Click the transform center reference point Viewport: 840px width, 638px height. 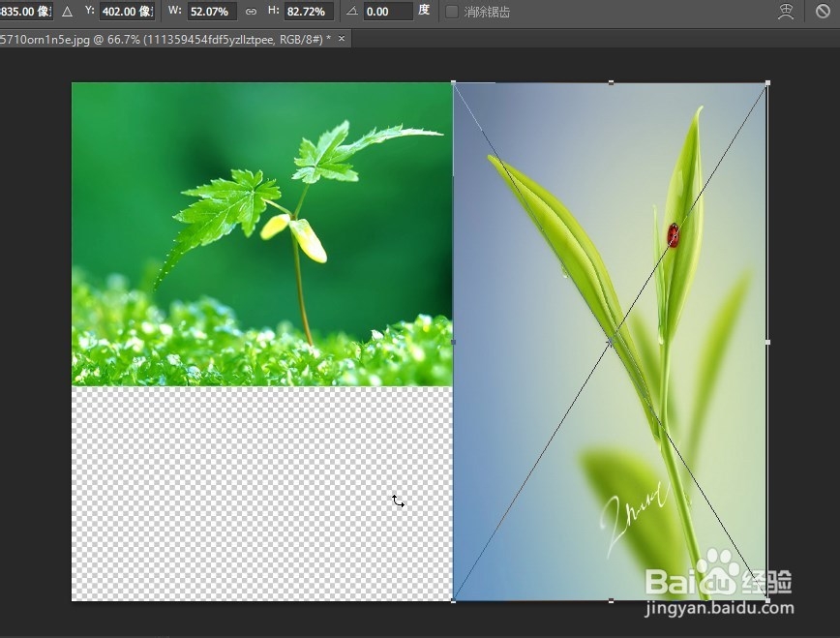(x=611, y=342)
